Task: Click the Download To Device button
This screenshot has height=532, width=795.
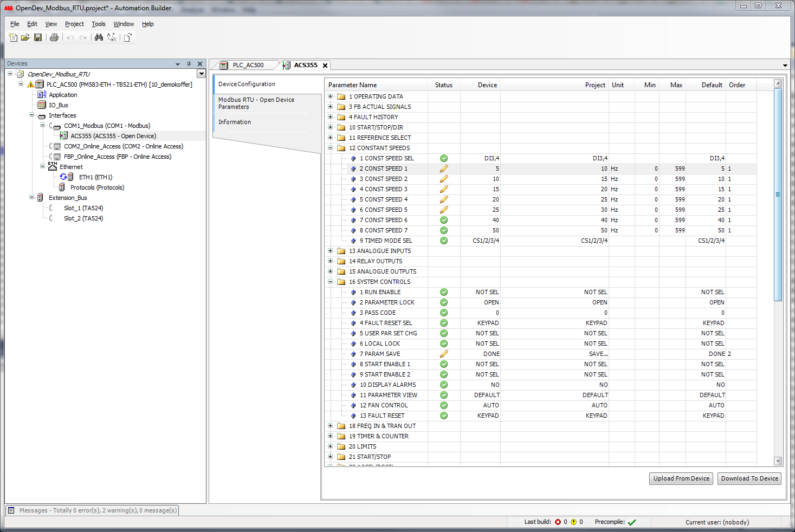Action: [x=749, y=478]
